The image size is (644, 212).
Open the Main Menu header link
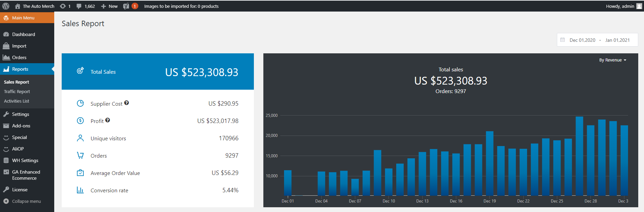[23, 18]
